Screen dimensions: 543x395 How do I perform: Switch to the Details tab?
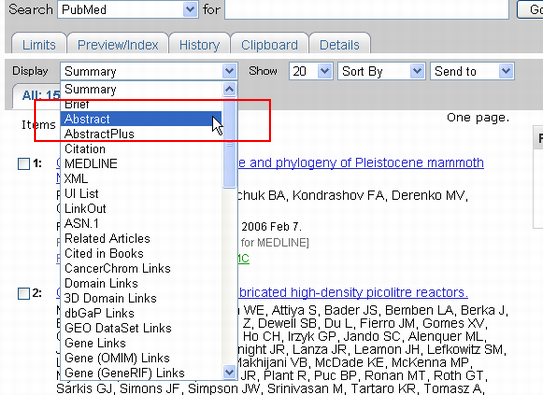pos(339,44)
